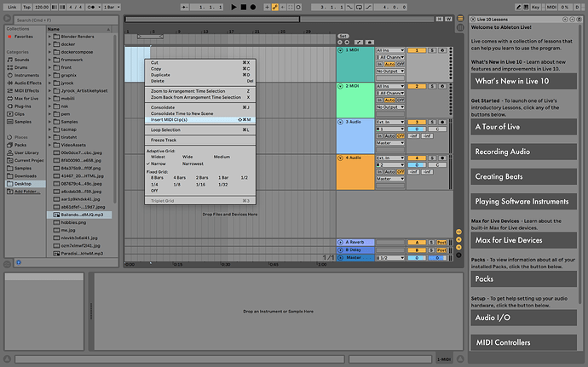Open track 1 'All Ins' input dropdown
The image size is (588, 367).
pos(390,50)
